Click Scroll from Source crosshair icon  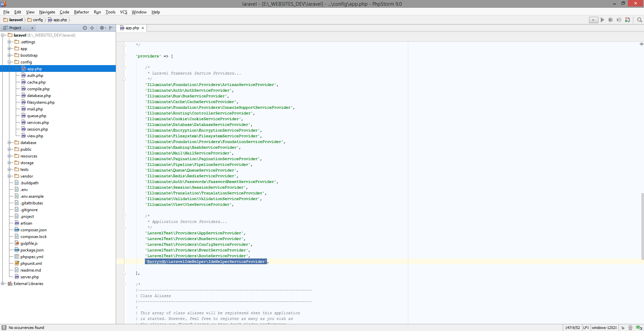(x=85, y=28)
